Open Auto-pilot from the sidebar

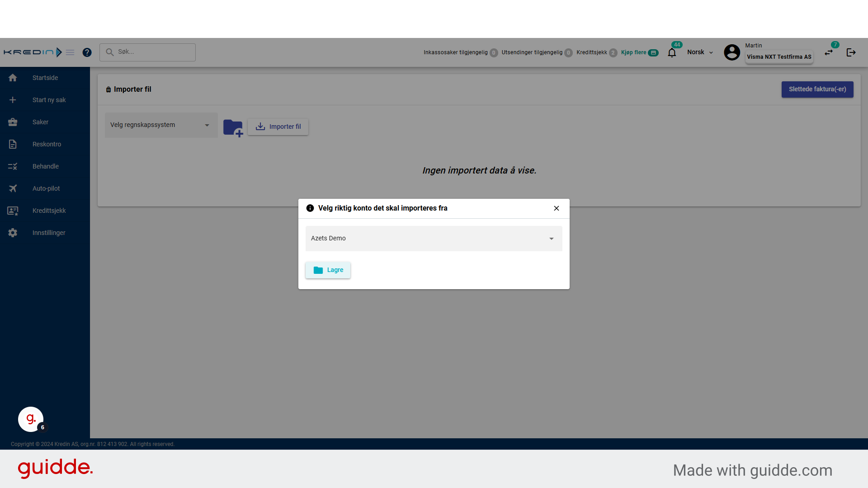point(46,188)
